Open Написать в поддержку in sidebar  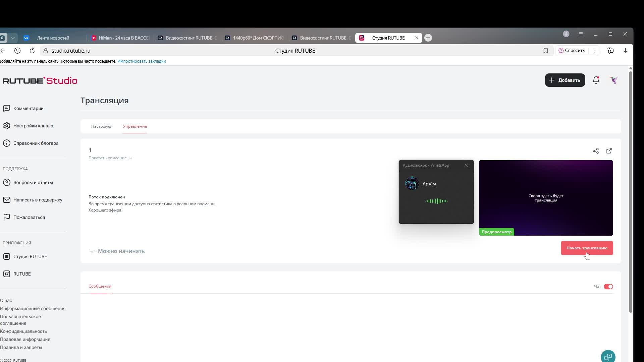(x=33, y=200)
